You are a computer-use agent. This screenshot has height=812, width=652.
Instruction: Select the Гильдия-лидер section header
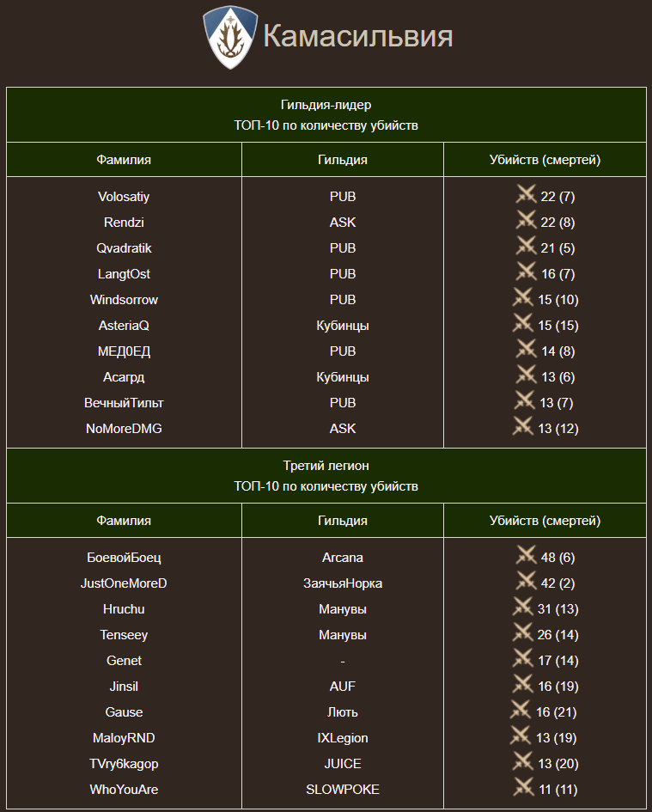326,105
